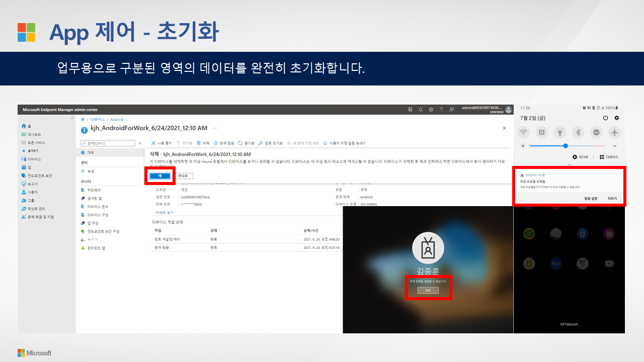Click the 검색(Ctrl+/) search field
Screen dimensions: 644x362
click(x=108, y=143)
